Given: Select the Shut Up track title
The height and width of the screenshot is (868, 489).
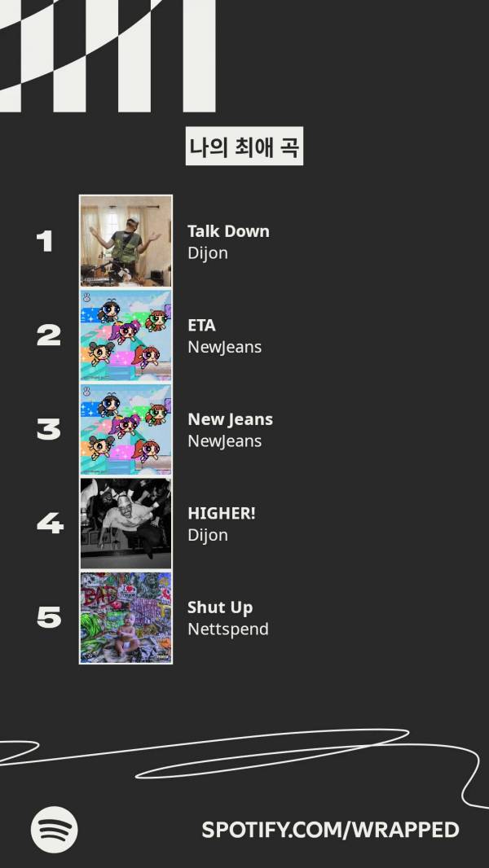Looking at the screenshot, I should pos(220,607).
